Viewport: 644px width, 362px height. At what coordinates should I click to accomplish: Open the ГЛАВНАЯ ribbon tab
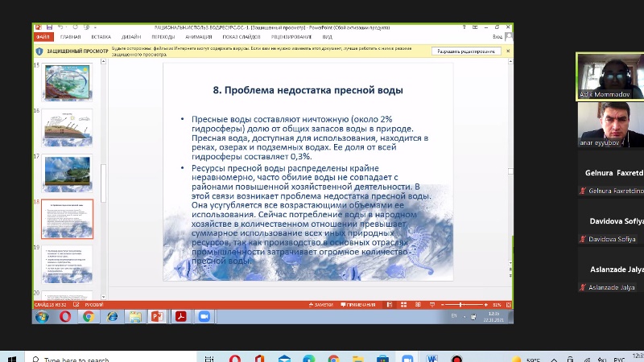pyautogui.click(x=71, y=37)
